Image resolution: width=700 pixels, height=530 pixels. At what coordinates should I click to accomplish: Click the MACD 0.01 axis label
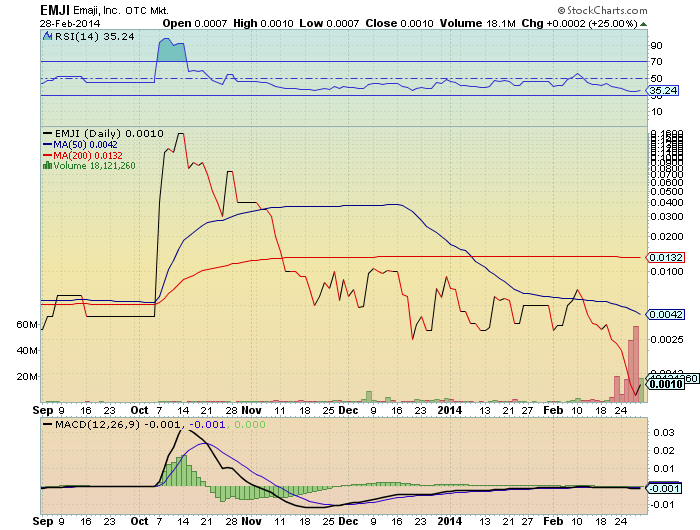point(664,468)
